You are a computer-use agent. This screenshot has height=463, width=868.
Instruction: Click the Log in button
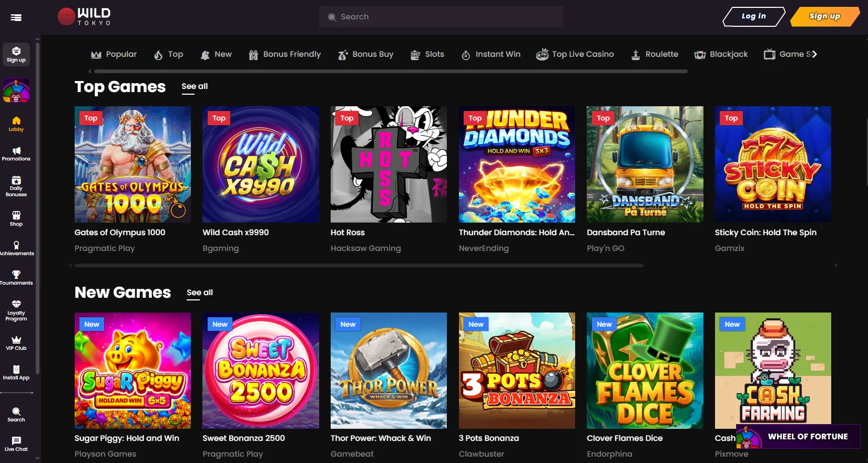pyautogui.click(x=753, y=16)
